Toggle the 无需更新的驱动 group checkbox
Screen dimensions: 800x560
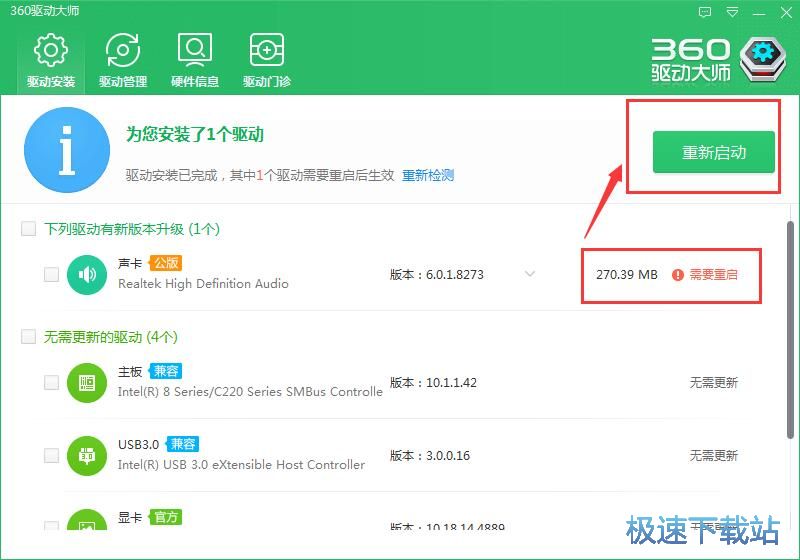click(x=29, y=337)
